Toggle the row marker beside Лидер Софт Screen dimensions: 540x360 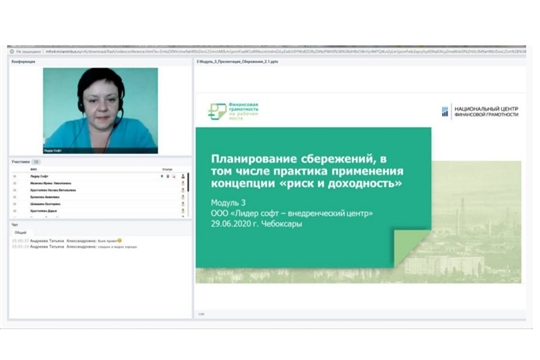(x=14, y=176)
